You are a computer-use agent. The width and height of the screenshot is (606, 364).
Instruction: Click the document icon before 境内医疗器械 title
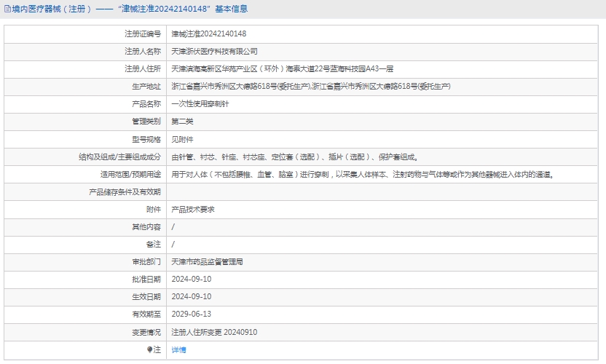[7, 9]
